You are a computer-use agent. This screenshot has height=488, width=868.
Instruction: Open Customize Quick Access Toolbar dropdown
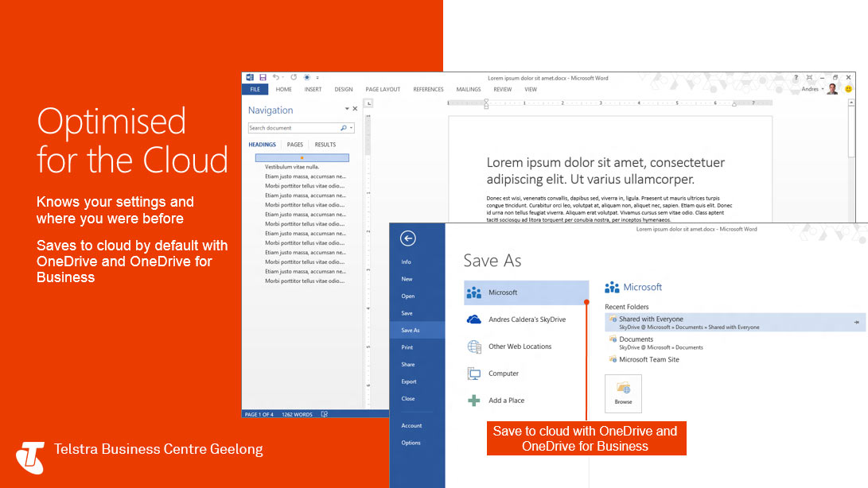click(x=317, y=77)
